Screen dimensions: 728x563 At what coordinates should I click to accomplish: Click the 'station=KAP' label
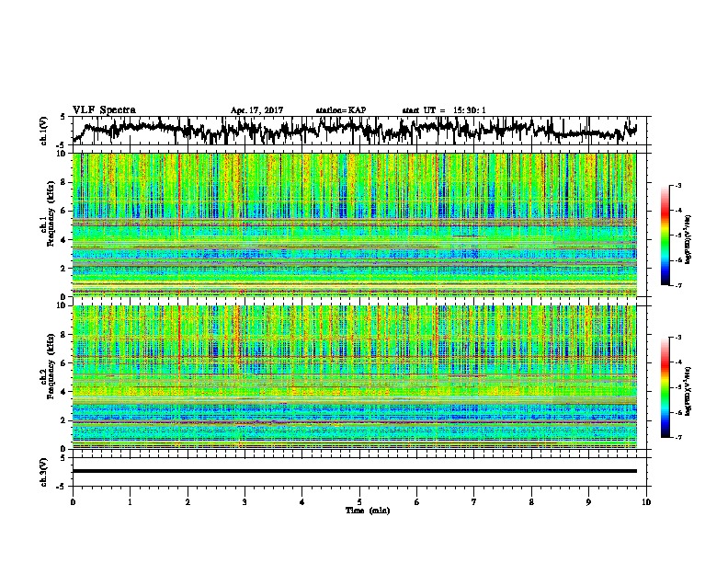[x=341, y=110]
